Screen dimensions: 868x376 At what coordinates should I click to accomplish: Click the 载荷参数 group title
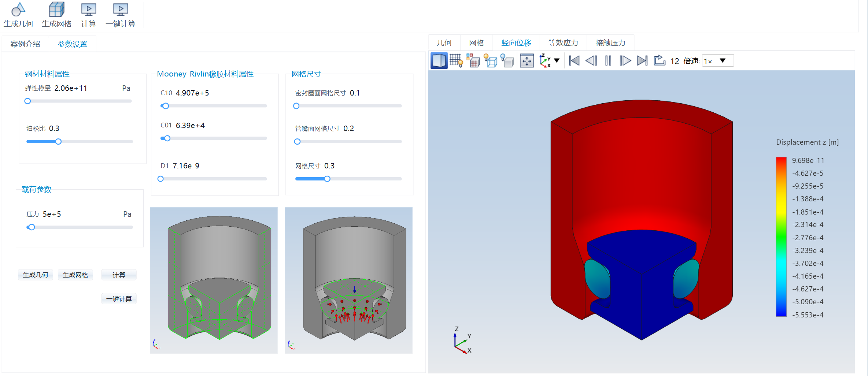pos(37,189)
